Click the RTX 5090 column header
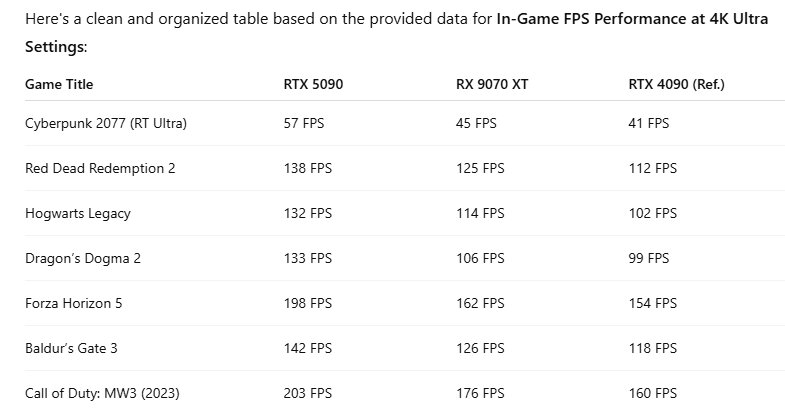The width and height of the screenshot is (785, 420). [313, 85]
